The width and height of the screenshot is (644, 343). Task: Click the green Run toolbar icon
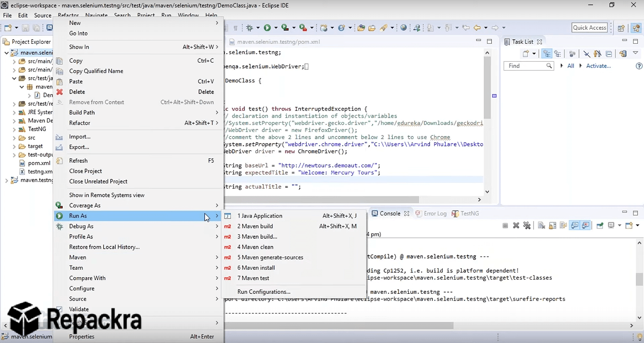point(267,28)
